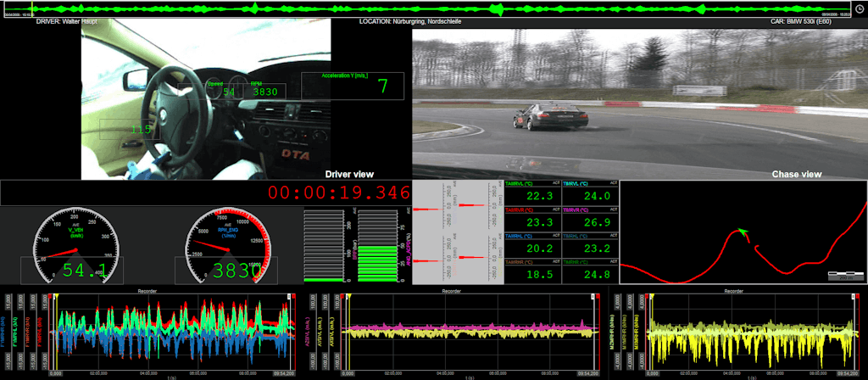Click the bottom-left horizontal mm deflection meter

(x=435, y=259)
